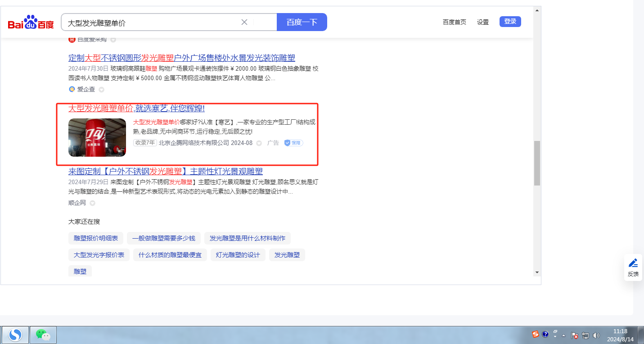Open the 反馈 feedback pencil icon
The height and width of the screenshot is (344, 644).
[x=633, y=263]
